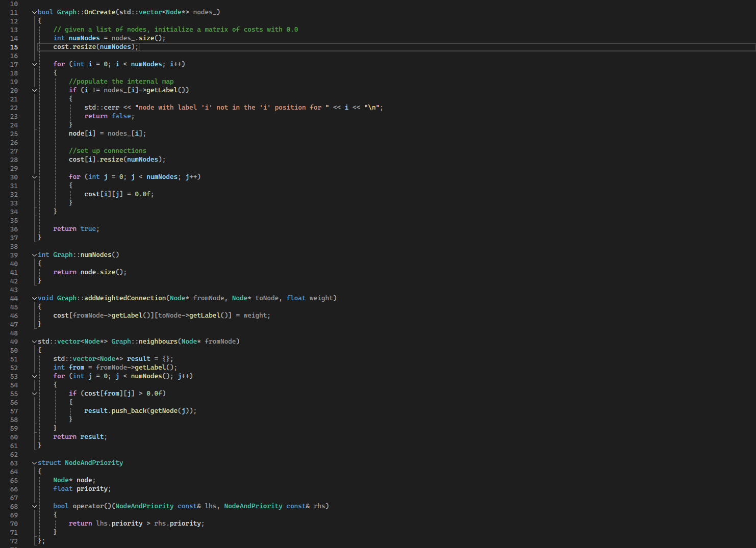The height and width of the screenshot is (548, 756).
Task: Collapse the Graph::OnCreate function fold arrow
Action: pos(34,12)
